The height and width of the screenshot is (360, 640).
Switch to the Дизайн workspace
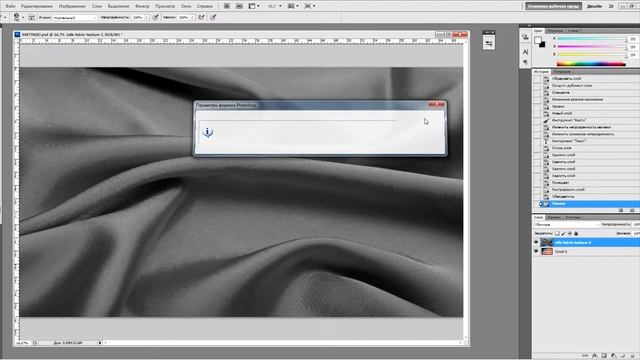point(594,6)
